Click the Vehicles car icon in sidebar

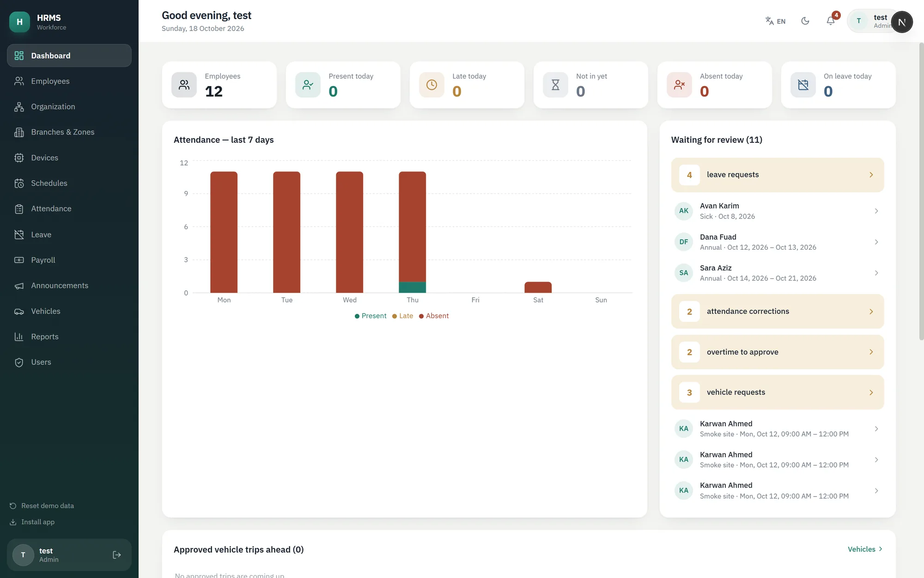pos(19,311)
